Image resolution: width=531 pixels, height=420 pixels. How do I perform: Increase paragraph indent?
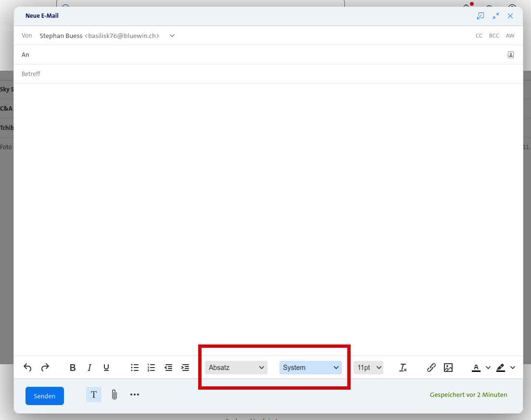pyautogui.click(x=185, y=368)
